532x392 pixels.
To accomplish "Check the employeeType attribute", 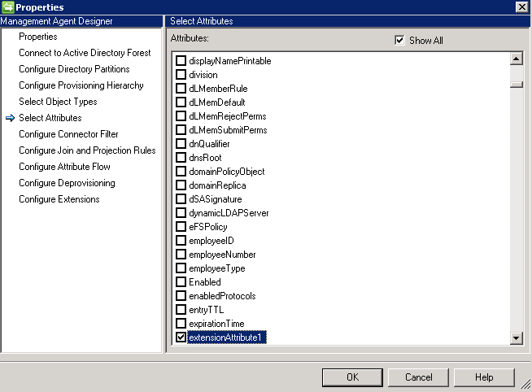I will point(181,268).
